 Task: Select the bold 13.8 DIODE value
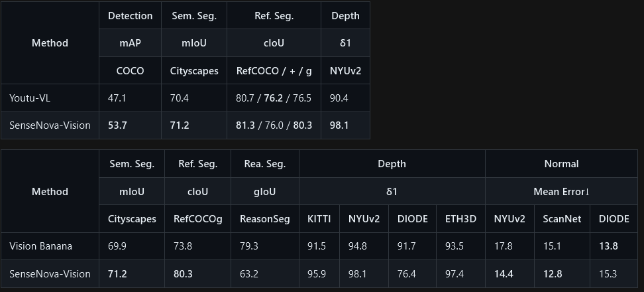pos(608,246)
